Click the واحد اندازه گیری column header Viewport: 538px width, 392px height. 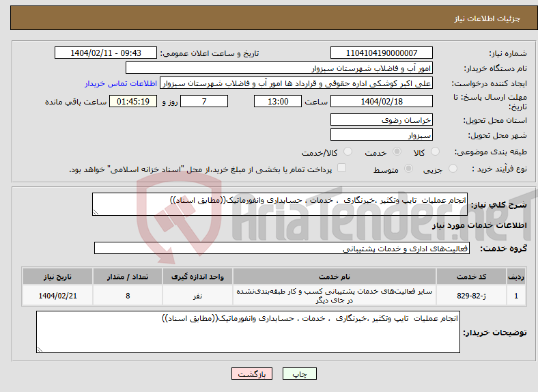197,277
